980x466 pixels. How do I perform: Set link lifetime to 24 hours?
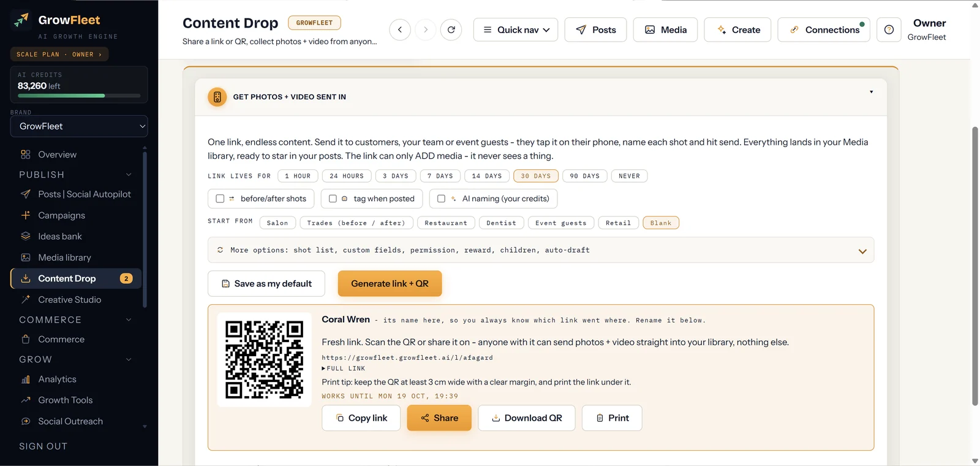(x=347, y=176)
